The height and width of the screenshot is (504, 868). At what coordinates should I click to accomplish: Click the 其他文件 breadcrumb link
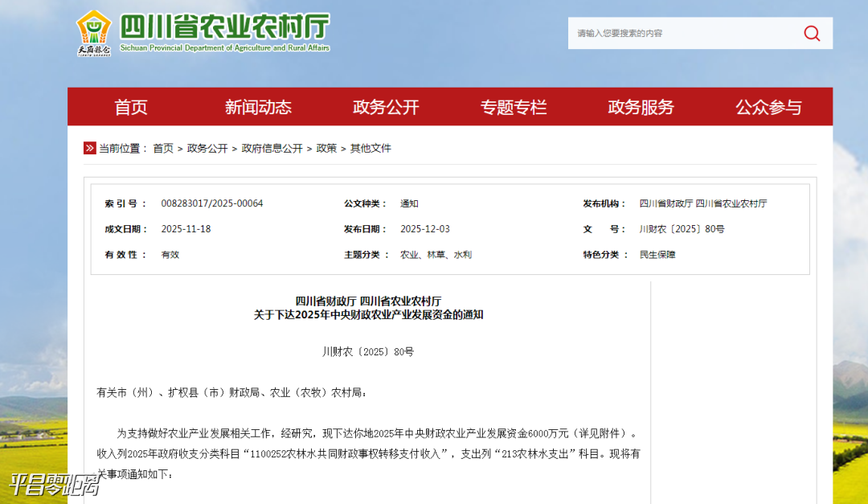[x=371, y=148]
